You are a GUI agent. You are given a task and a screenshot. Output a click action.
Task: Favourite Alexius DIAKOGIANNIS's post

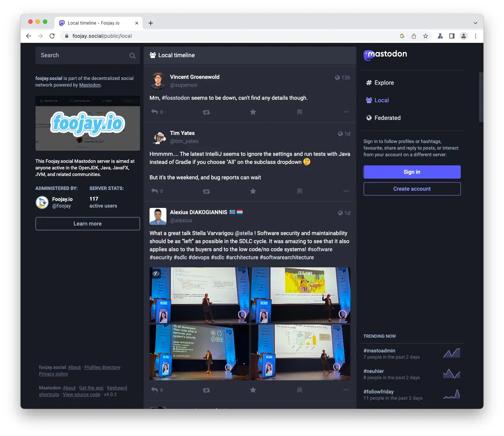click(x=253, y=390)
